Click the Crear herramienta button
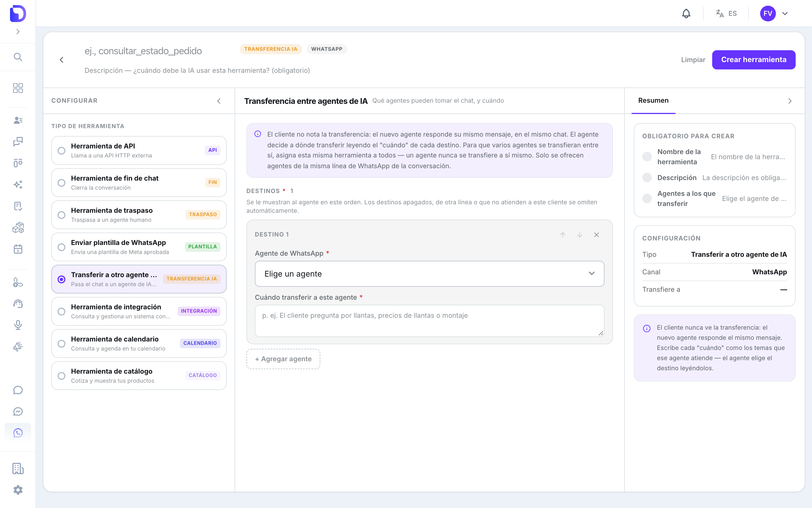Viewport: 812px width, 508px height. coord(753,60)
